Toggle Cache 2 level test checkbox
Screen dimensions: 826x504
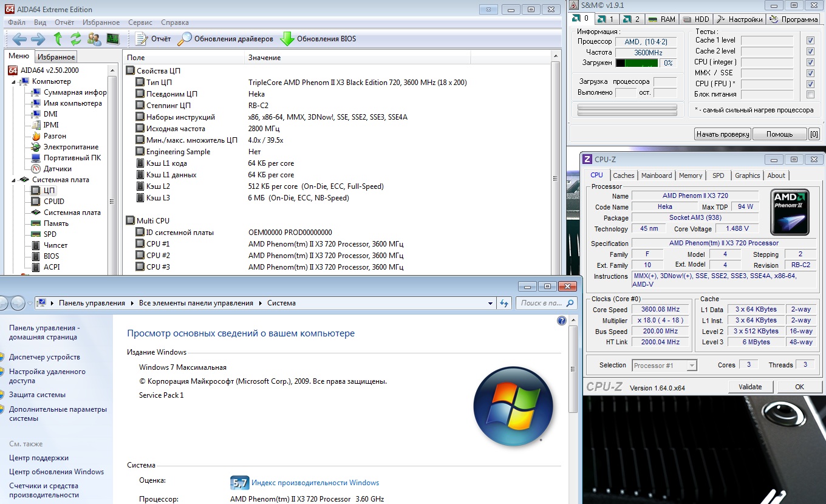(810, 52)
